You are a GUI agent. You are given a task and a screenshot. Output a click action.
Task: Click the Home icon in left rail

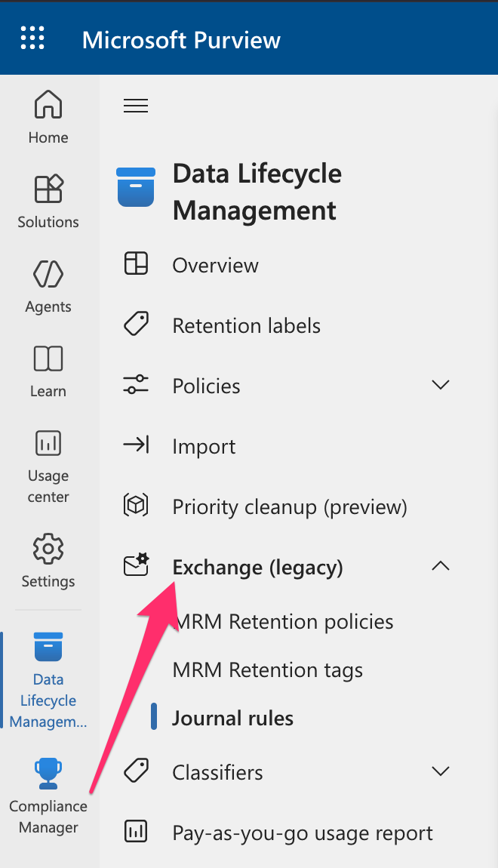click(x=48, y=104)
